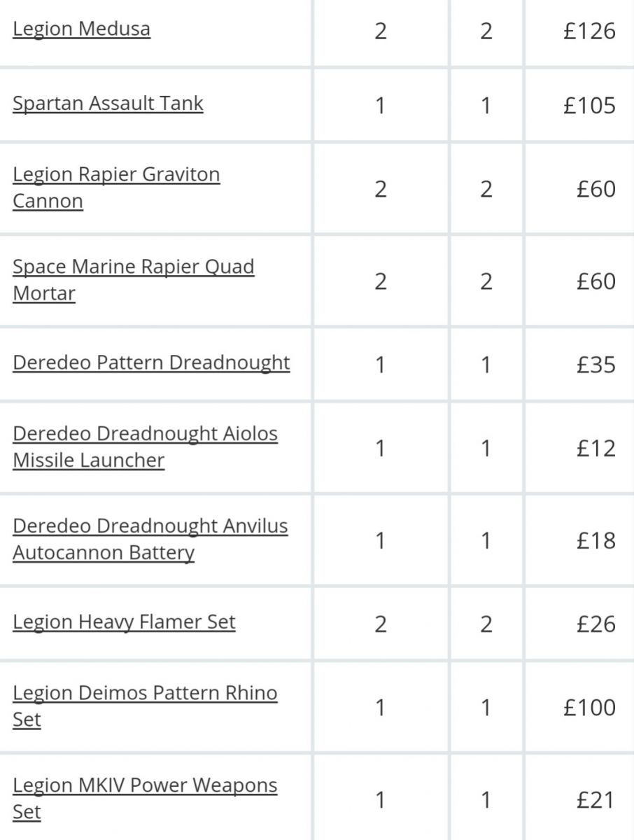
Task: Click the Spartan Assault Tank link
Action: pos(108,104)
